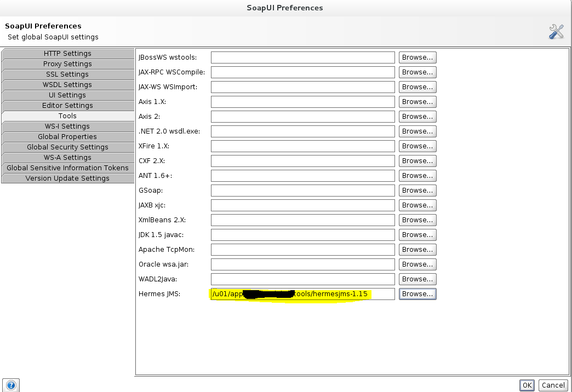Focus the Axis 2 path field
This screenshot has width=572, height=392.
303,116
